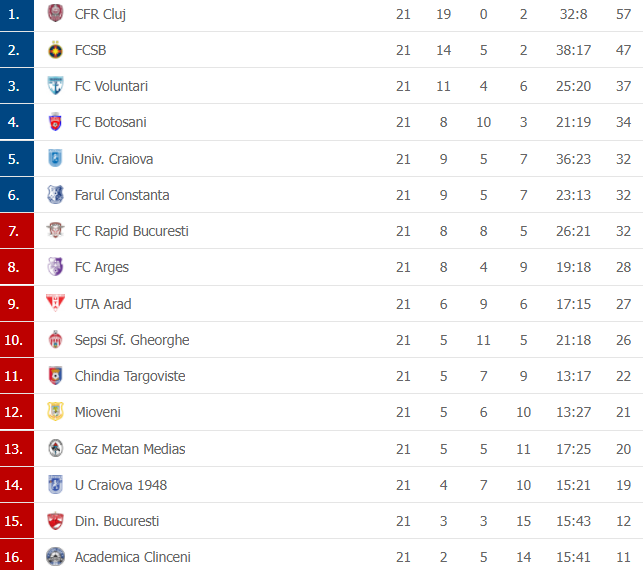Click the red position 16 rank badge
Image resolution: width=643 pixels, height=570 pixels.
click(17, 555)
